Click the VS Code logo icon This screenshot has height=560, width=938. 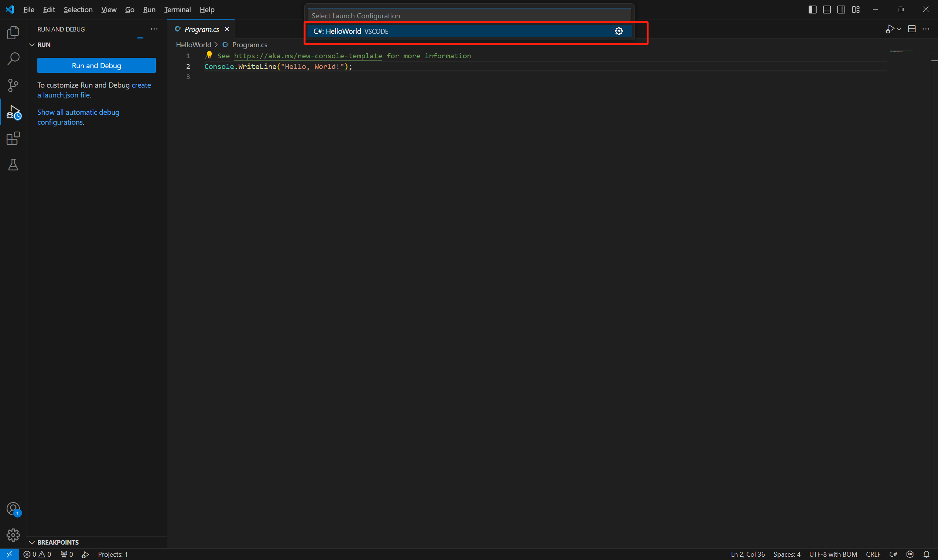[10, 10]
